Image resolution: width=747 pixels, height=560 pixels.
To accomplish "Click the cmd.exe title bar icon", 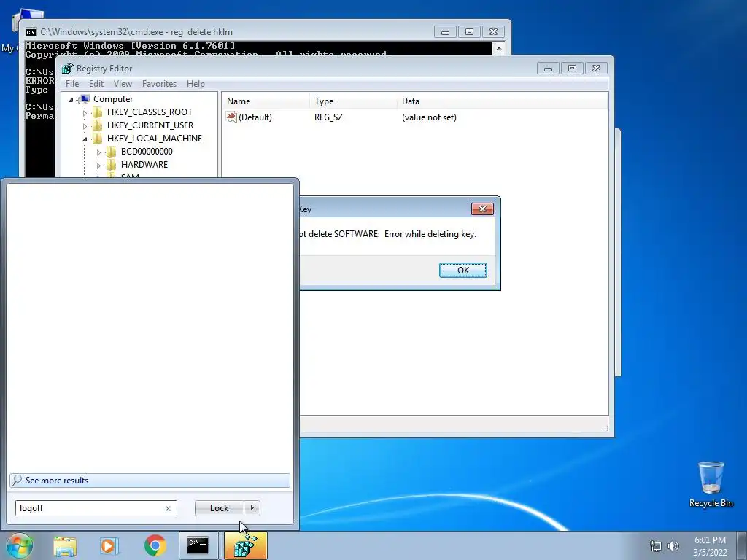I will (x=31, y=32).
